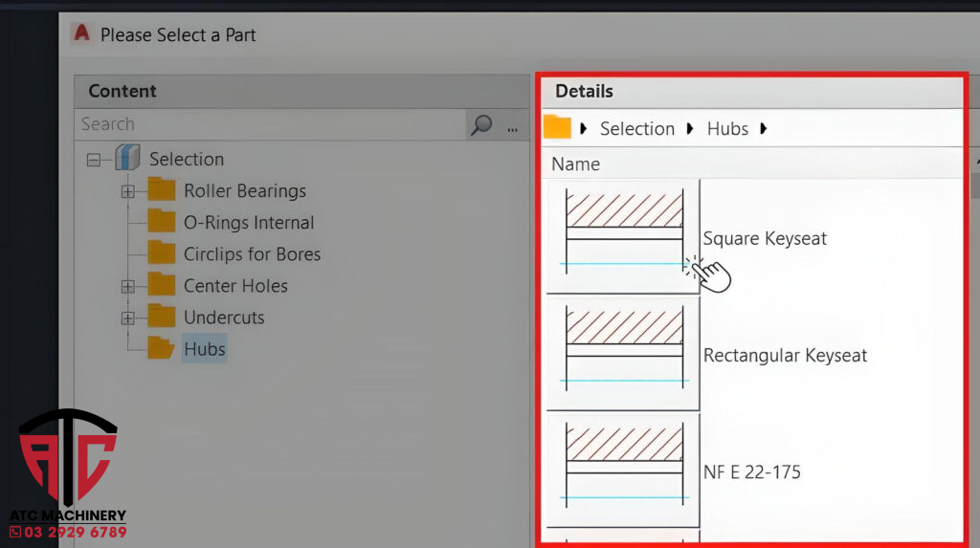
Task: Expand the Undercuts tree node
Action: tap(127, 318)
